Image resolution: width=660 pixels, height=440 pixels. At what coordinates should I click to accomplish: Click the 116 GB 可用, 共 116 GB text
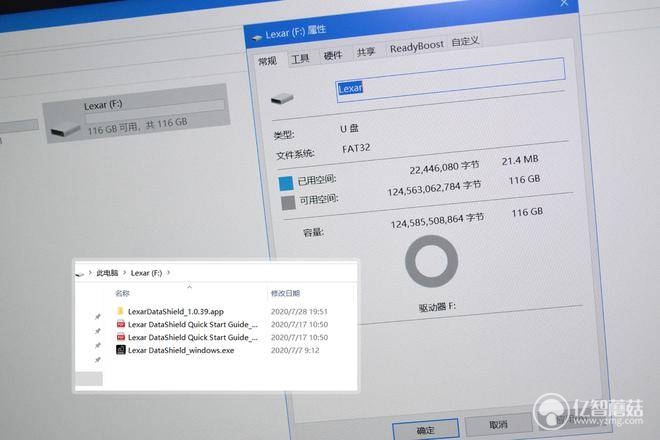click(x=137, y=127)
